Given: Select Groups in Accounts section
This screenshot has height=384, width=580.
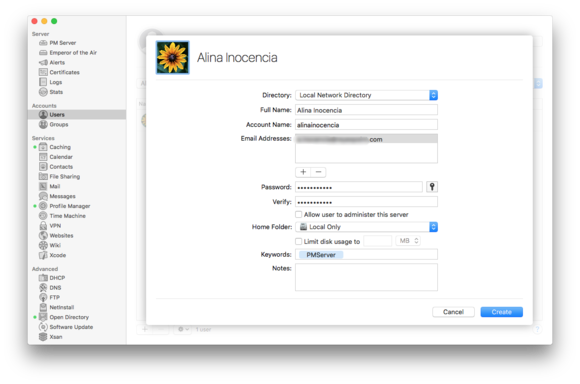Looking at the screenshot, I should pyautogui.click(x=59, y=124).
